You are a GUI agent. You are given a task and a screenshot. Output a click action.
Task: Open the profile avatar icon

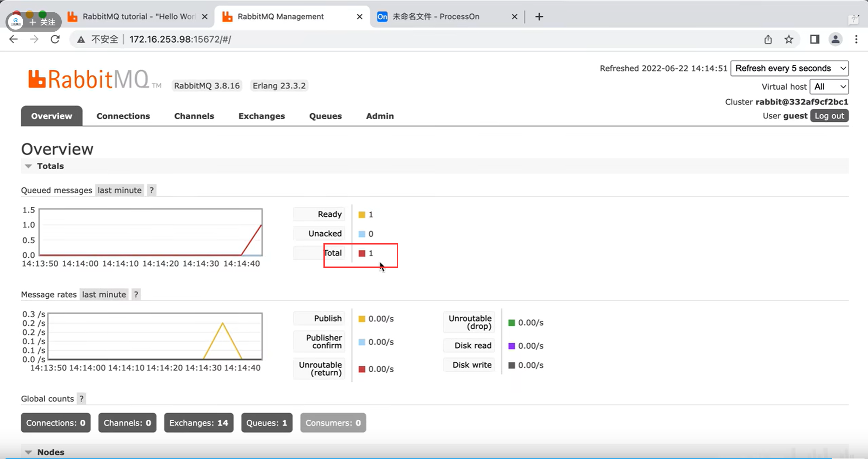pyautogui.click(x=835, y=39)
